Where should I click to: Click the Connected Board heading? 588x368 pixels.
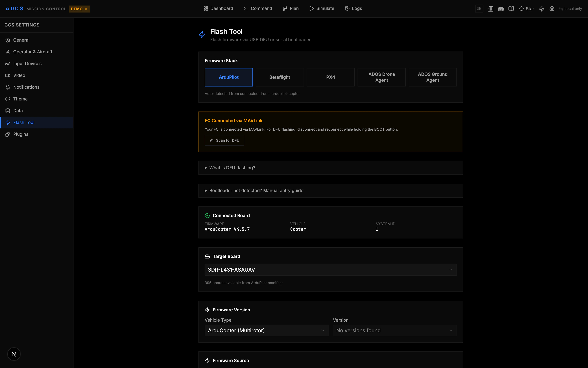point(231,216)
